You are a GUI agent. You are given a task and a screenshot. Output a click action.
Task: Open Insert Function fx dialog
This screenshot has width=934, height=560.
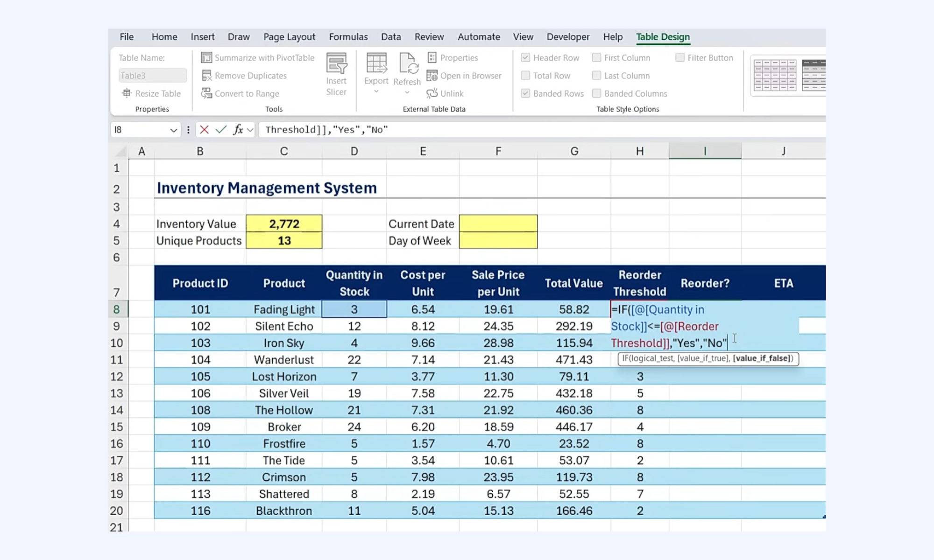tap(238, 130)
